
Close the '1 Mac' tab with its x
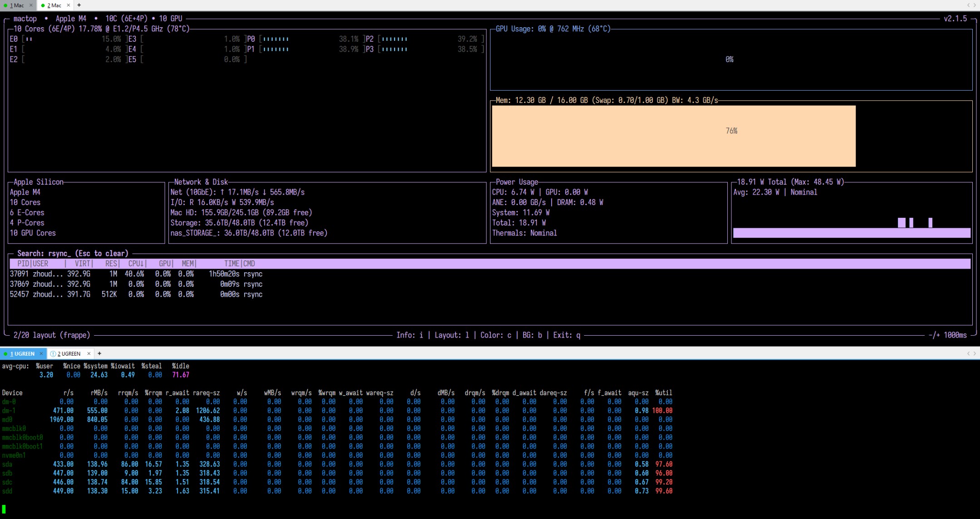(x=31, y=5)
